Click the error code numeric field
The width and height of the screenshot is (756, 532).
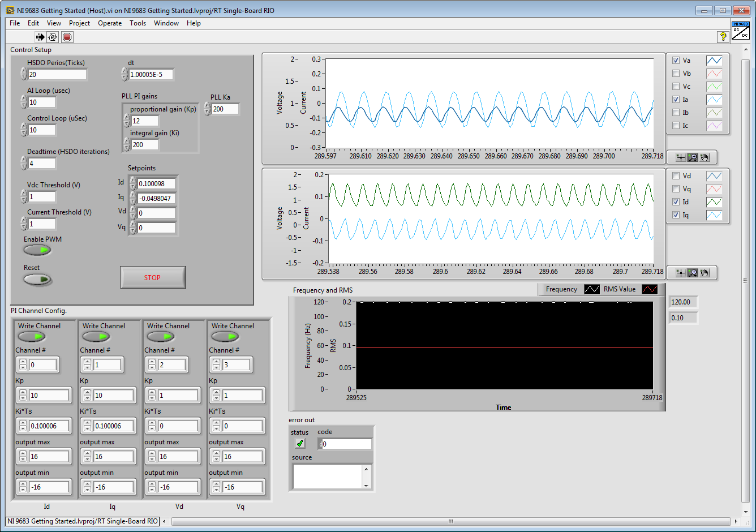click(347, 444)
